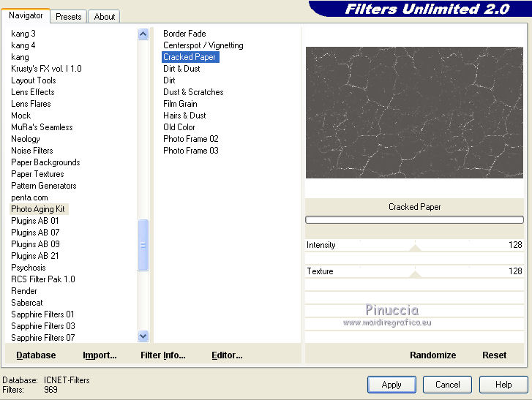The height and width of the screenshot is (400, 532).
Task: Select the Noise Filters category
Action: pyautogui.click(x=32, y=151)
